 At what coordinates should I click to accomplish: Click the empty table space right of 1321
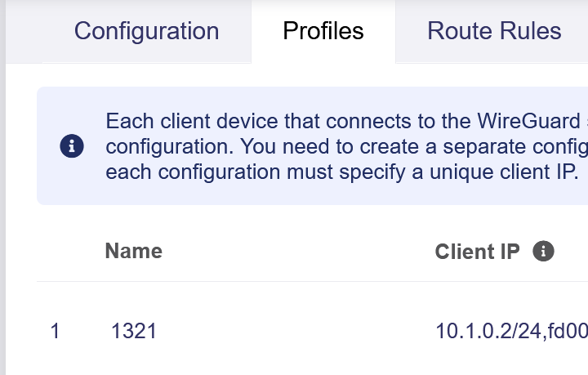294,331
